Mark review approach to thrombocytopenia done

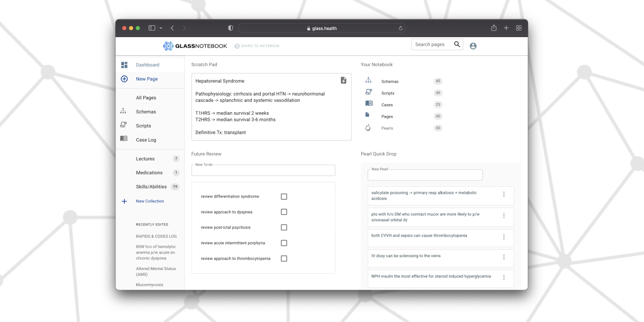point(284,259)
